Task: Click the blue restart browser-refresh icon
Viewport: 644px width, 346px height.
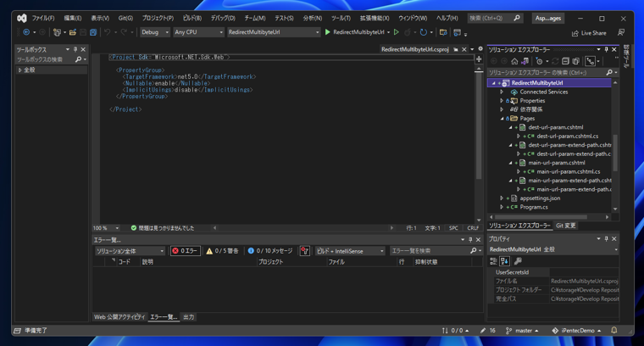Action: (424, 32)
